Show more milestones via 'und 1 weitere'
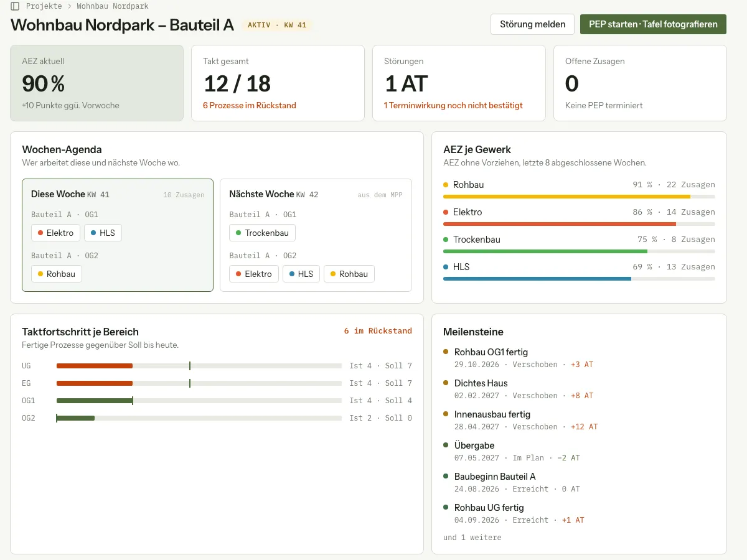This screenshot has height=560, width=747. (x=472, y=538)
